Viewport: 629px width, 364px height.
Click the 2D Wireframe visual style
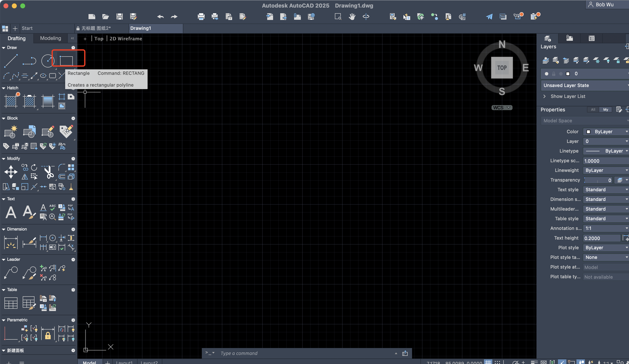pos(126,39)
